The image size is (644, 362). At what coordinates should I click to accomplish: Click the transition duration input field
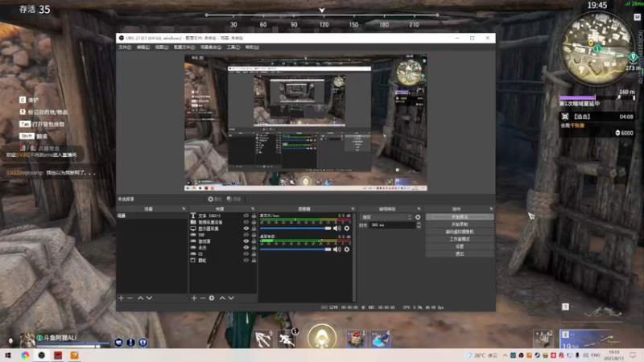392,225
